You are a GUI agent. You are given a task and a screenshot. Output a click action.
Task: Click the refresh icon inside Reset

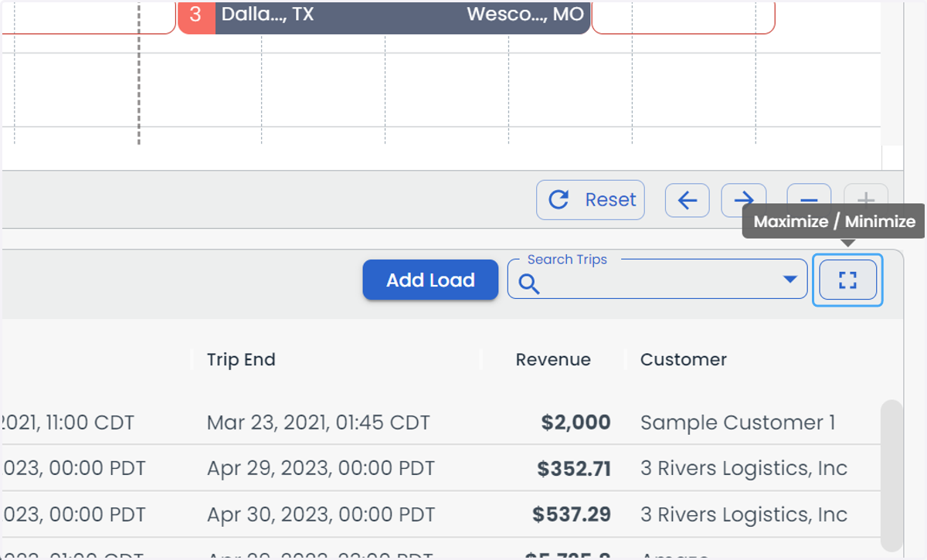coord(559,200)
